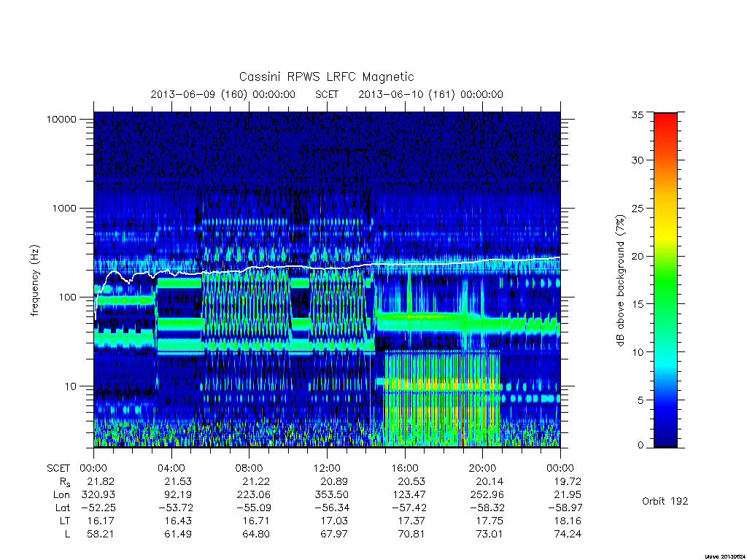The height and width of the screenshot is (560, 747).
Task: Click the 0 value on color bar
Action: pos(640,445)
